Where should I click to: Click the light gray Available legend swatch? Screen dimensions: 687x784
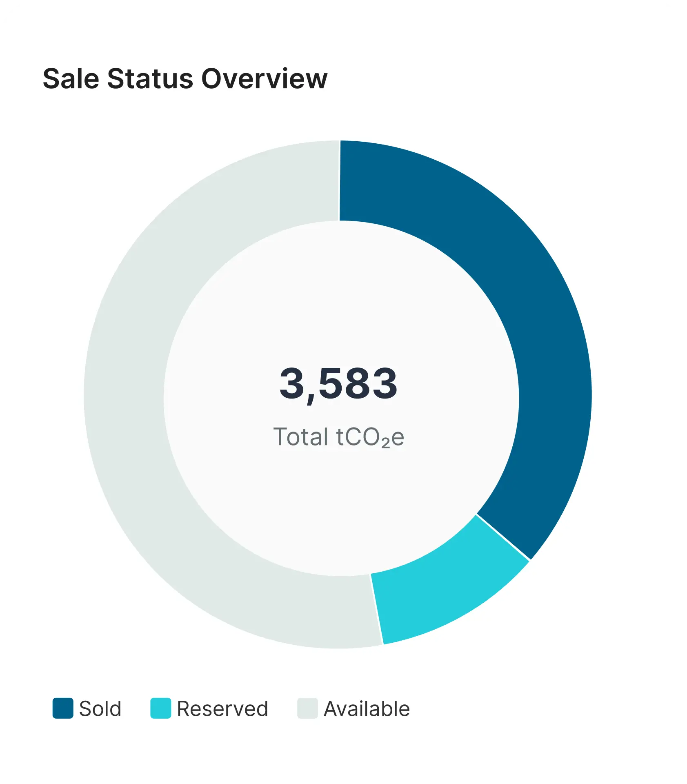(307, 708)
